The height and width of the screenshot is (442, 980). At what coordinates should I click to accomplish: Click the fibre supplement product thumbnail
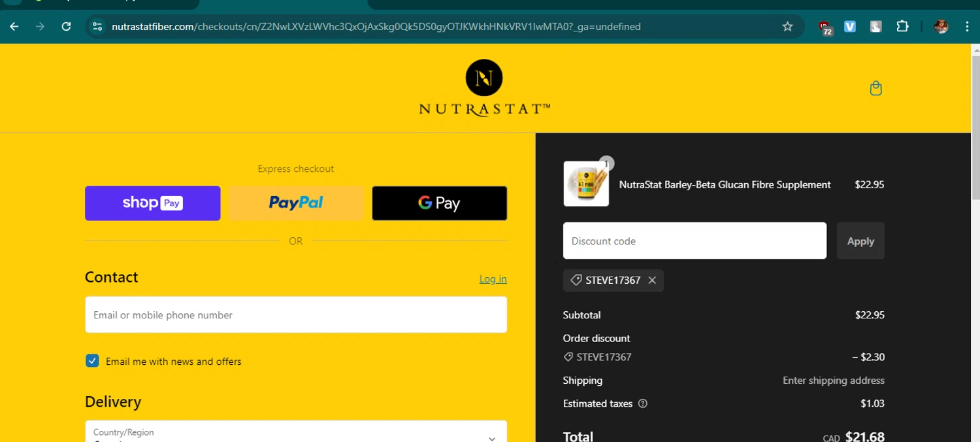586,184
